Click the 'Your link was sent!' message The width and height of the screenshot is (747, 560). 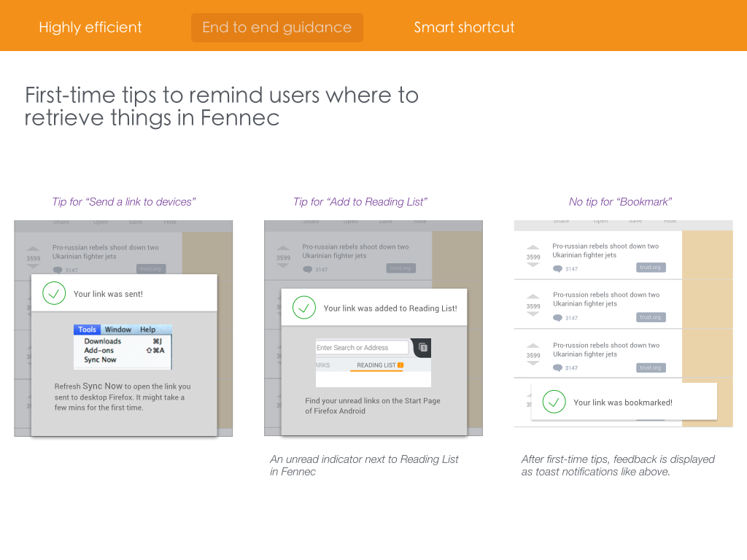pyautogui.click(x=108, y=294)
